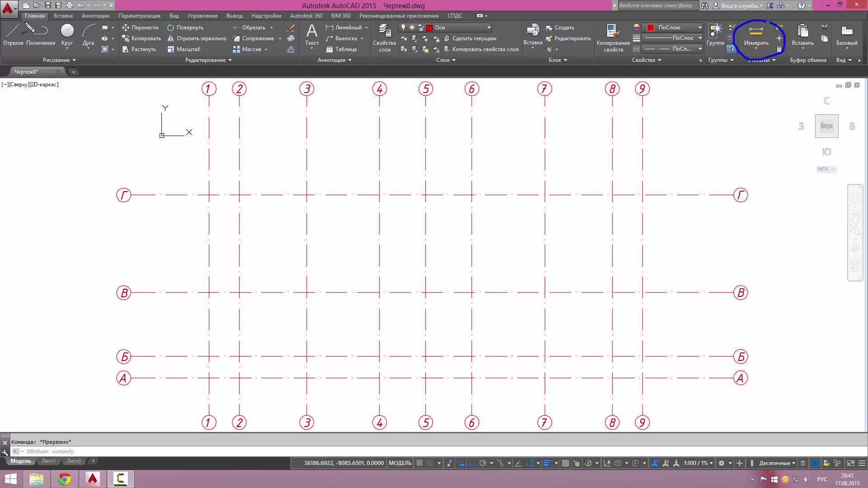Expand the Слои panel
868x488 pixels.
click(x=446, y=60)
